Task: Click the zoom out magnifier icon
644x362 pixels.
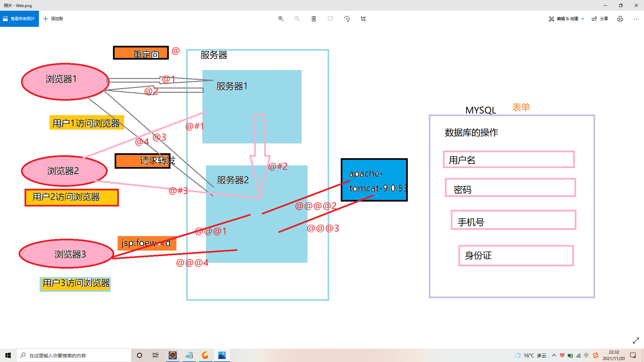Action: [x=297, y=19]
